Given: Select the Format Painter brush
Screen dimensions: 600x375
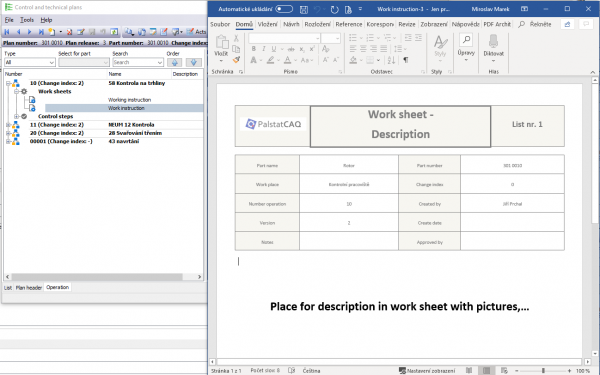Looking at the screenshot, I should coord(236,60).
